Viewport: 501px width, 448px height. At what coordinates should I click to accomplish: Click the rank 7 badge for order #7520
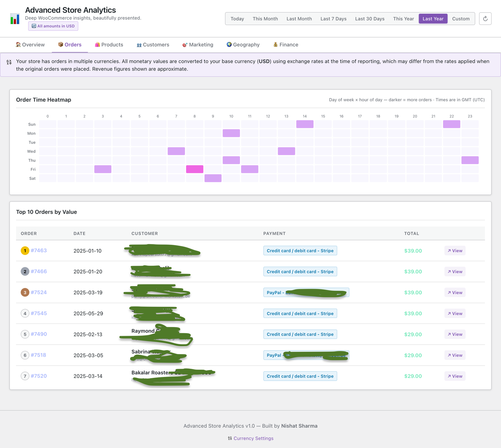25,376
